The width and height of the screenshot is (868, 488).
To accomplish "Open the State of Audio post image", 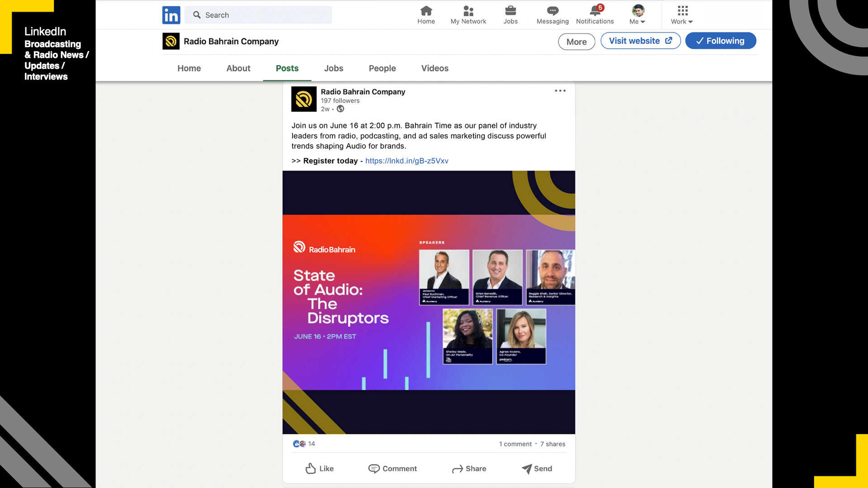I will (429, 302).
